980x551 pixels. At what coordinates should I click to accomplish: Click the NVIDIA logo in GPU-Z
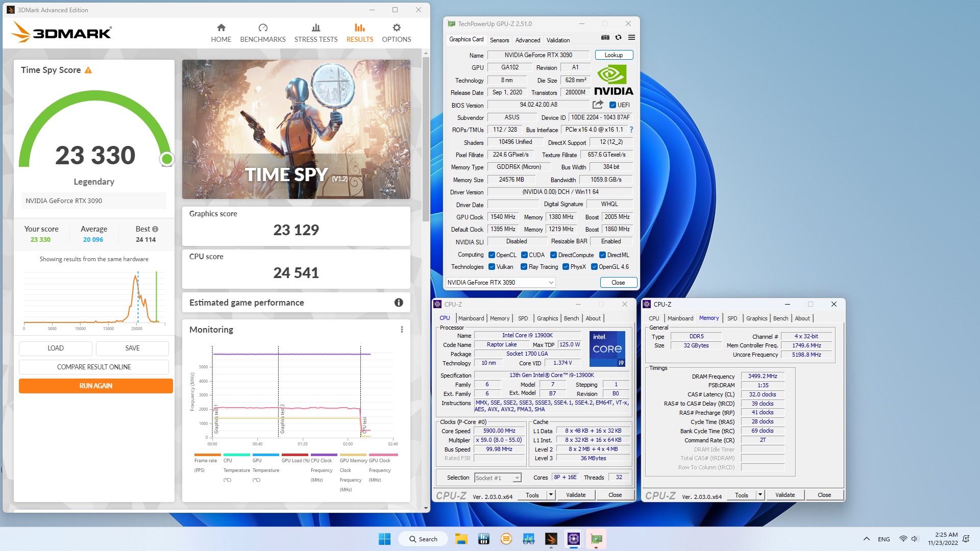614,80
